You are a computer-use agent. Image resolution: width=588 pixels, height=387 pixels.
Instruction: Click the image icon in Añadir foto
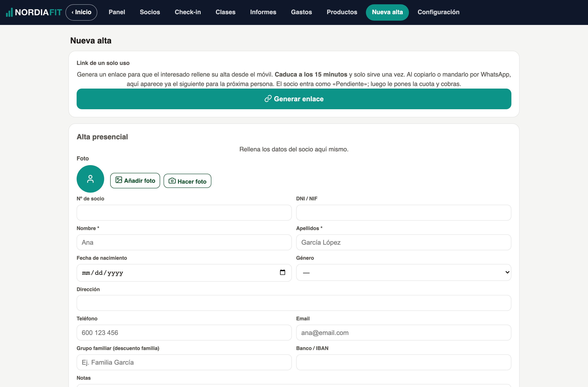119,180
